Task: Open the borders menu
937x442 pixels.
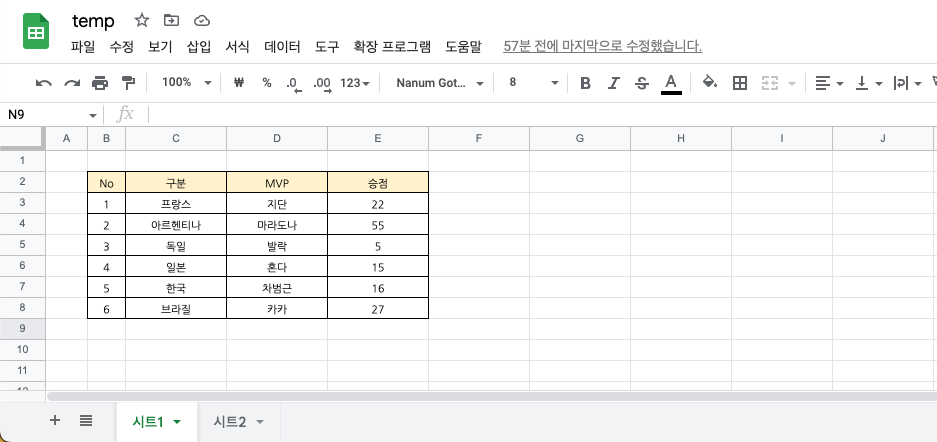Action: (740, 83)
